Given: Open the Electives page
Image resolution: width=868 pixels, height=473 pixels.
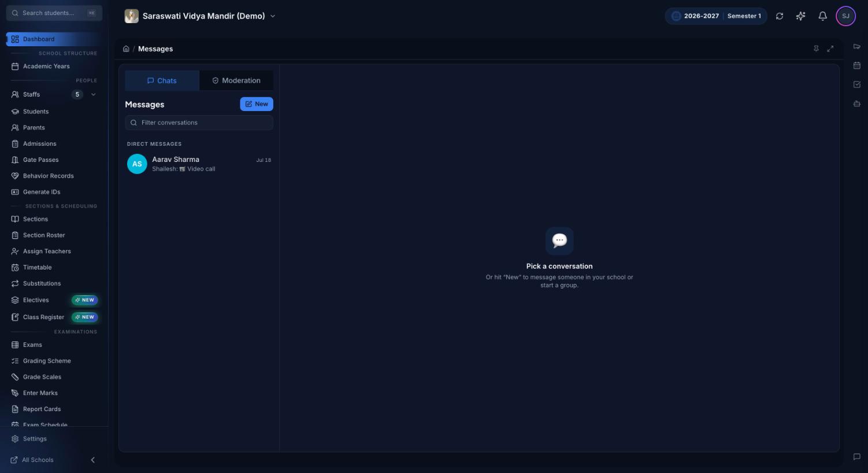Looking at the screenshot, I should pos(54,300).
